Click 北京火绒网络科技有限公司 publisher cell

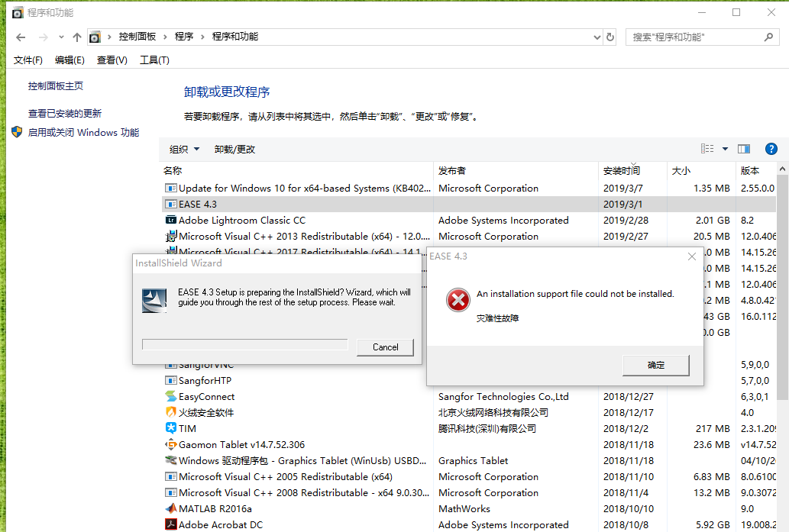[493, 413]
